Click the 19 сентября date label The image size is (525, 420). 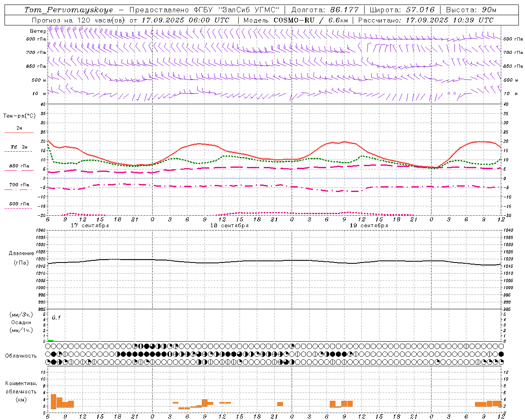[369, 226]
